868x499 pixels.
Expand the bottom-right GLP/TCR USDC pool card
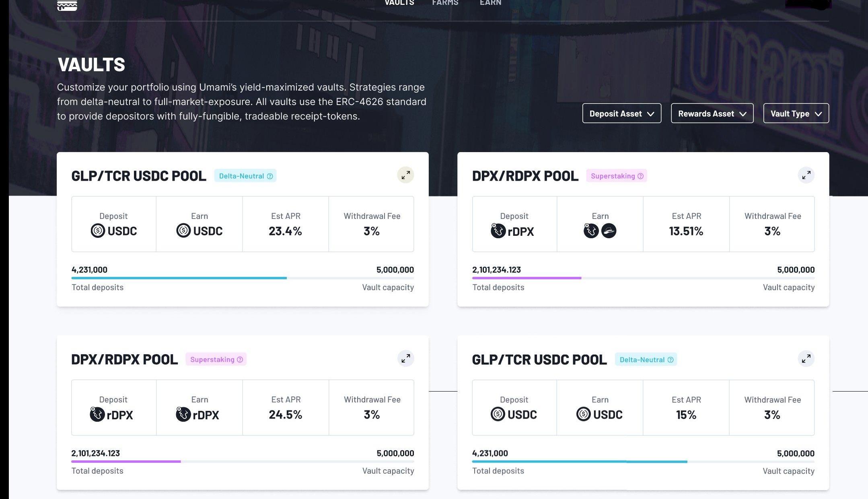tap(806, 359)
